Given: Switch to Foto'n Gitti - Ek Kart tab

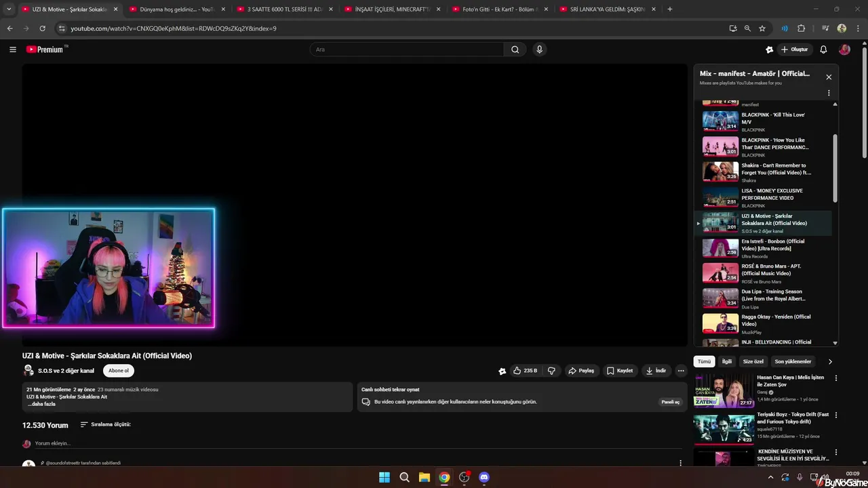Looking at the screenshot, I should [x=500, y=9].
